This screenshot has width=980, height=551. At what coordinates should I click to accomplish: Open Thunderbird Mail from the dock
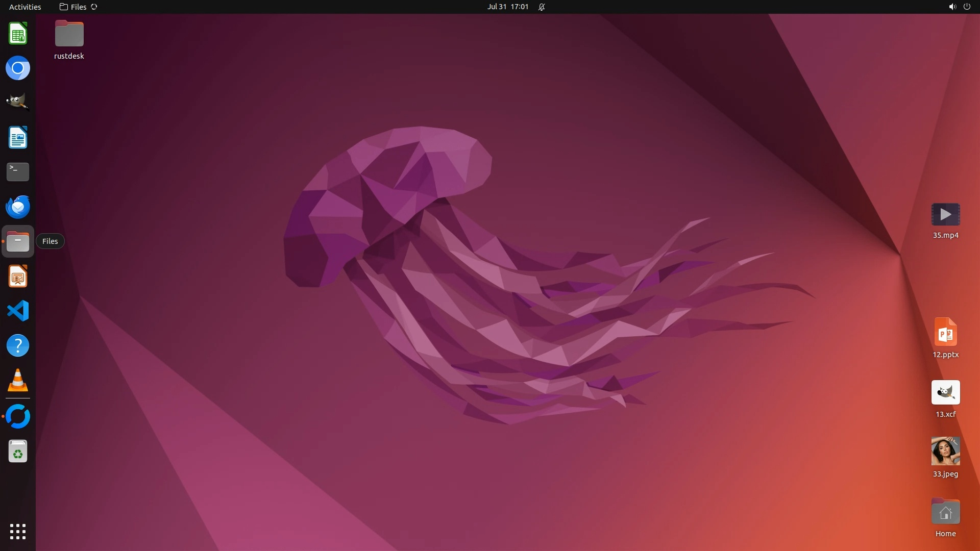coord(18,207)
